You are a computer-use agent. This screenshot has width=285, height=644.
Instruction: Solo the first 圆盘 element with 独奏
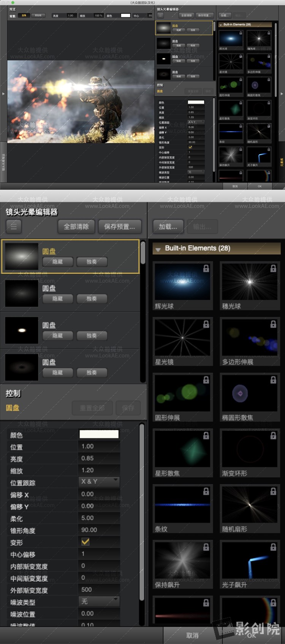[x=92, y=262]
